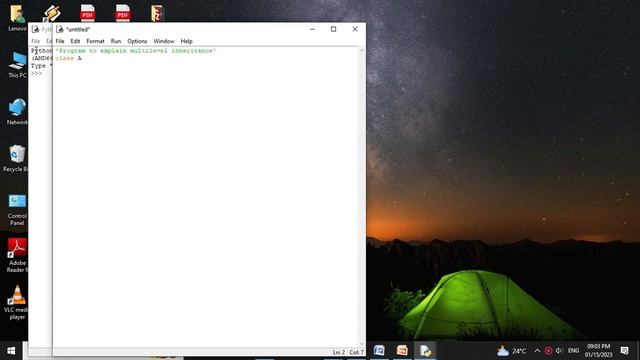Image resolution: width=640 pixels, height=360 pixels.
Task: Open the Action Center notification icon
Action: (624, 351)
